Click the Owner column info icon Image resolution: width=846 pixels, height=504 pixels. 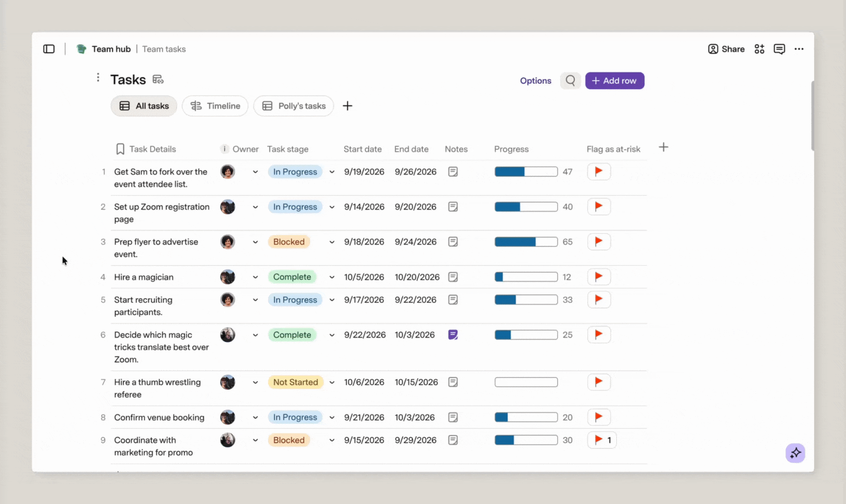pyautogui.click(x=225, y=149)
